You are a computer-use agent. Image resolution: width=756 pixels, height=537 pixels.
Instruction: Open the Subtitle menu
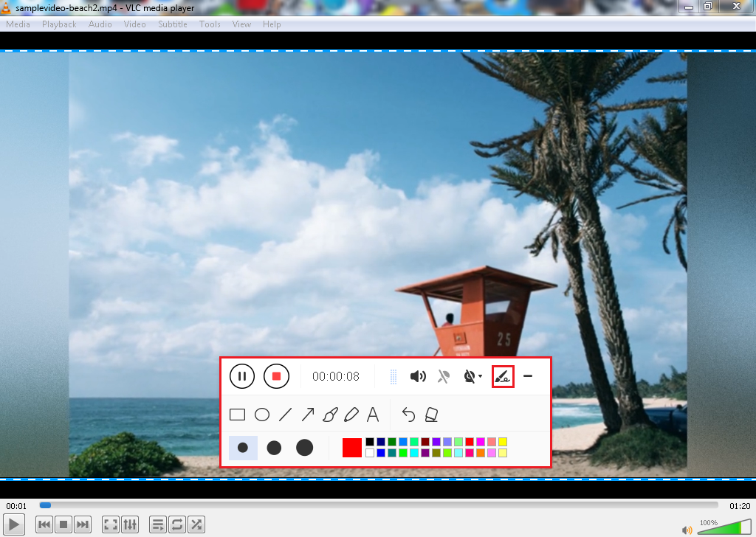172,24
